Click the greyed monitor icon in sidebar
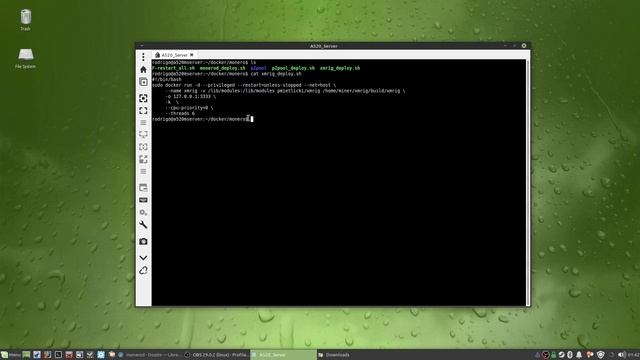Image resolution: width=640 pixels, height=360 pixels. point(143,134)
